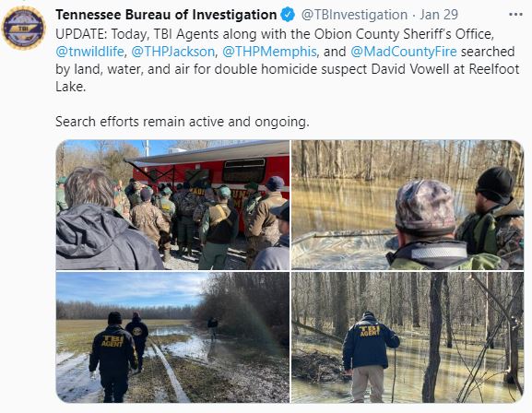The height and width of the screenshot is (413, 532).
Task: Open the agent in flooded woods photo
Action: pos(408,337)
